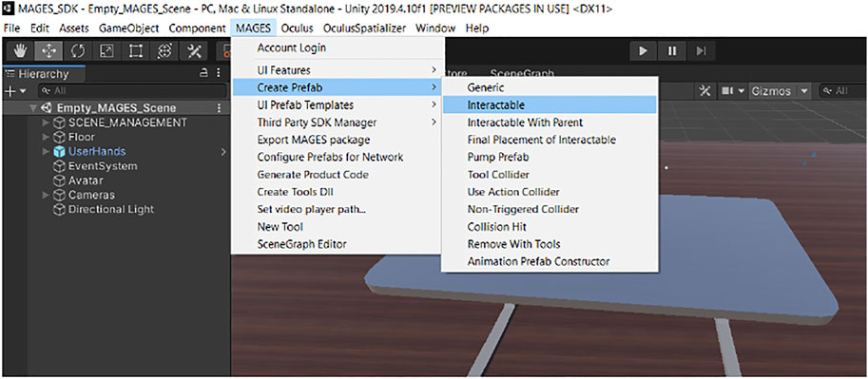
Task: Expand the SCENE_MANAGEMENT object
Action: 46,123
